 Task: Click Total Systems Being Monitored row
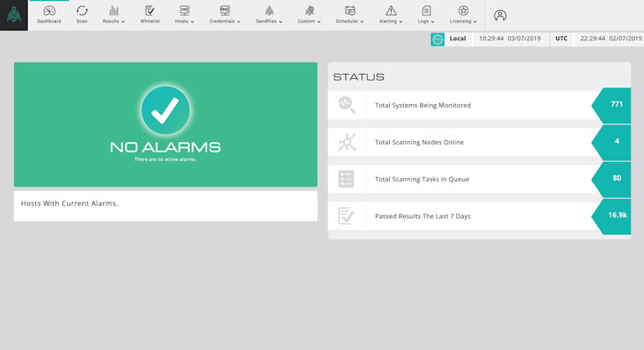click(x=479, y=105)
